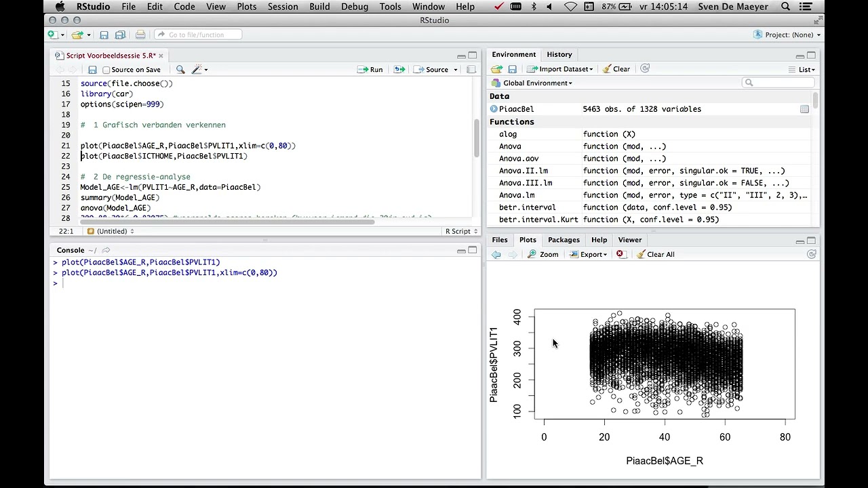The image size is (868, 488).
Task: Expand the Source options dropdown arrow
Action: [x=456, y=70]
